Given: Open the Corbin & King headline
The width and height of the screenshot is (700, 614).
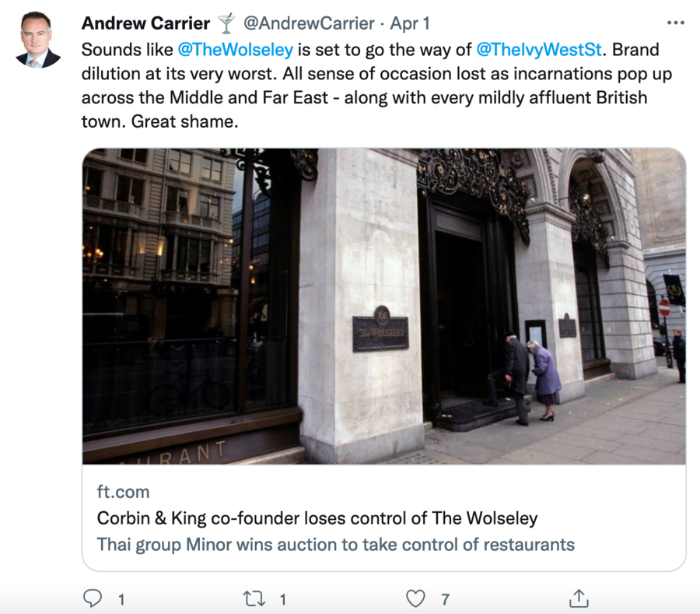Looking at the screenshot, I should point(317,518).
